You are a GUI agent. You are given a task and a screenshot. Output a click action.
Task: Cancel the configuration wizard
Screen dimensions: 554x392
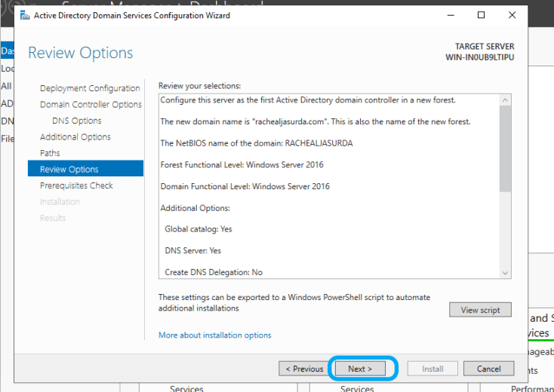pos(488,369)
